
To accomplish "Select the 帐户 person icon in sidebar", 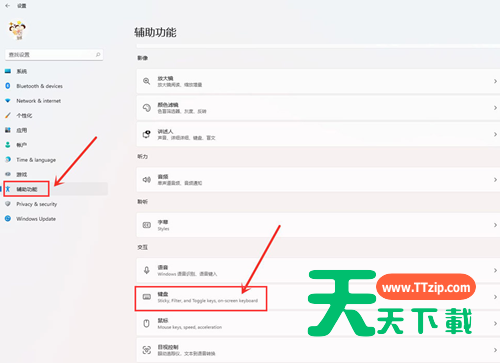I will [x=8, y=145].
